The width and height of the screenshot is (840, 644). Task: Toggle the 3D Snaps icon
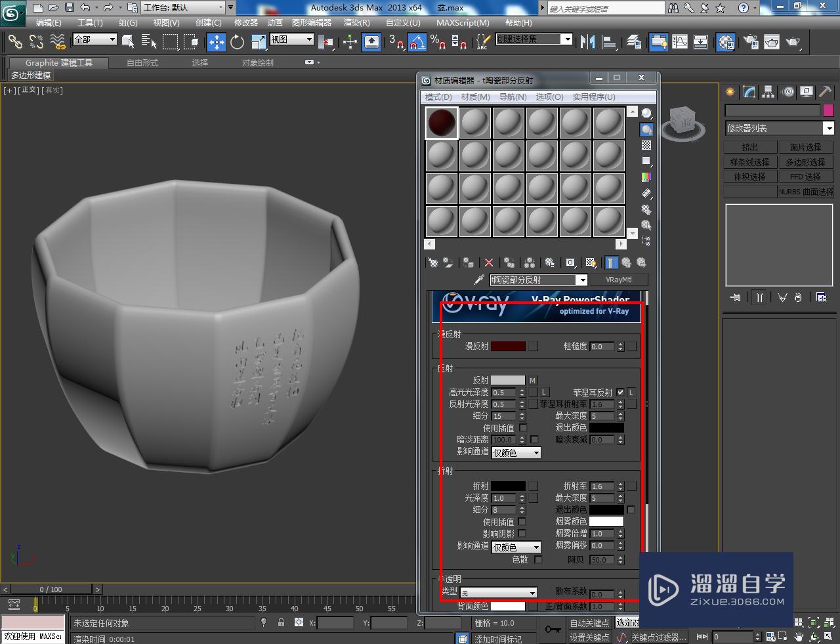(x=396, y=42)
